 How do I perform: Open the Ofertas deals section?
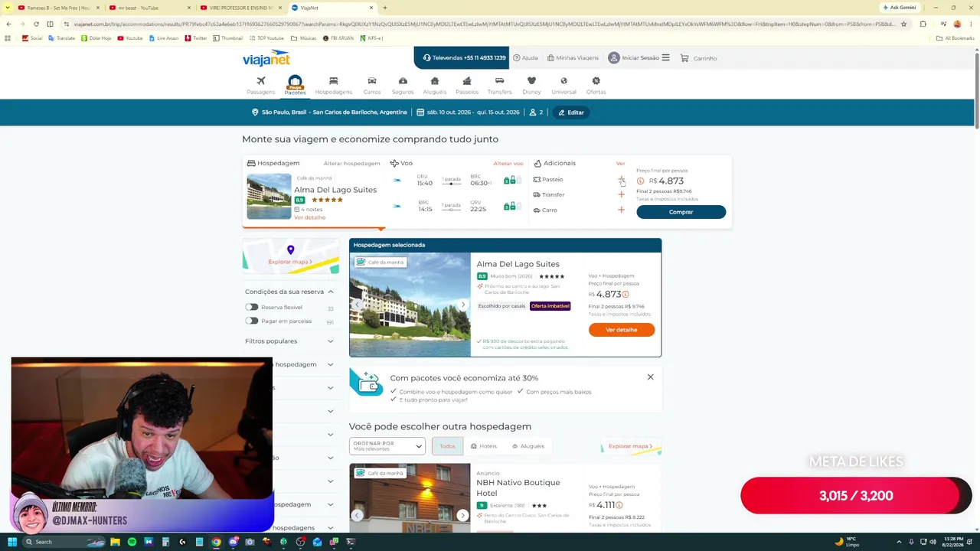point(596,85)
